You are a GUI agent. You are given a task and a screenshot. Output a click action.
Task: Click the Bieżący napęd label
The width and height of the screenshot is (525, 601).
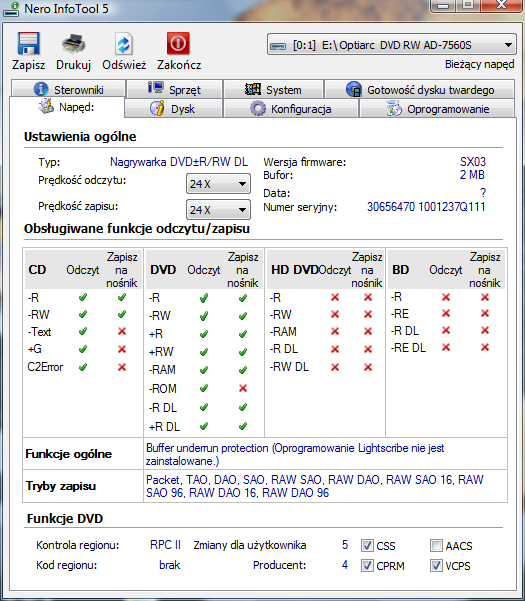click(479, 64)
